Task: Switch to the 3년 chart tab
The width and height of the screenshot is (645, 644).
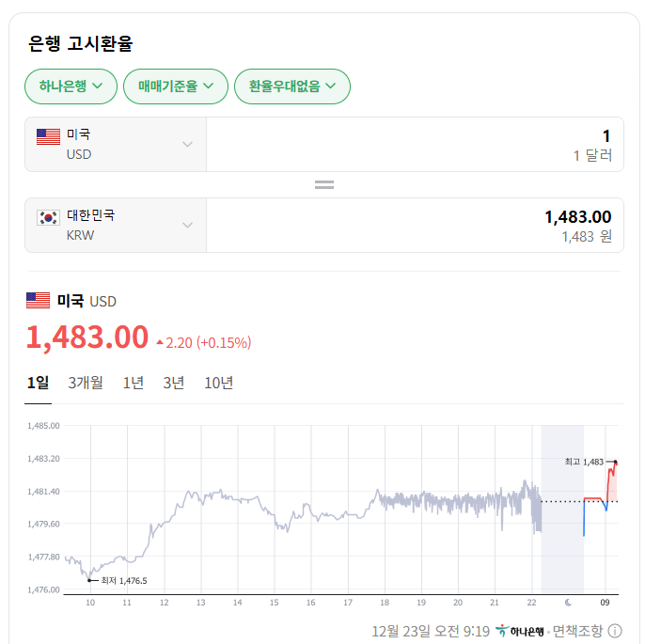Action: [x=174, y=383]
